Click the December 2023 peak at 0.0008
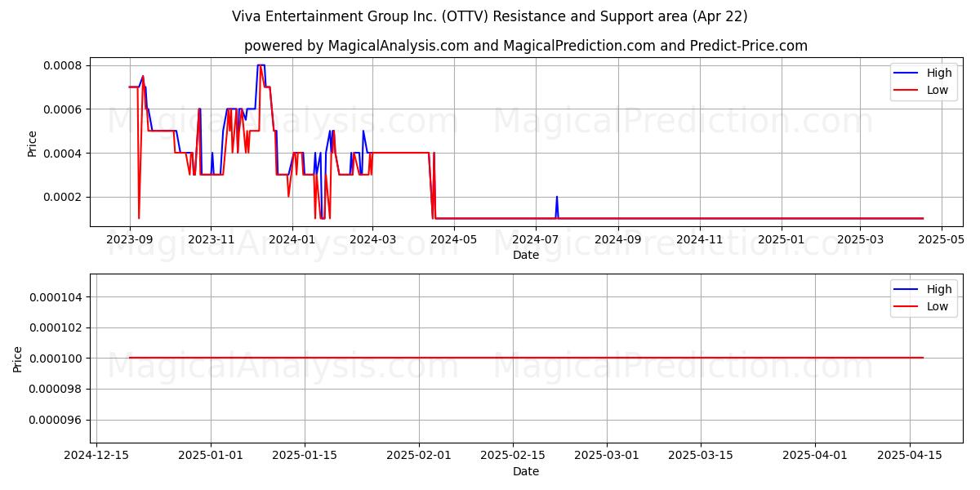The width and height of the screenshot is (980, 490). (261, 65)
